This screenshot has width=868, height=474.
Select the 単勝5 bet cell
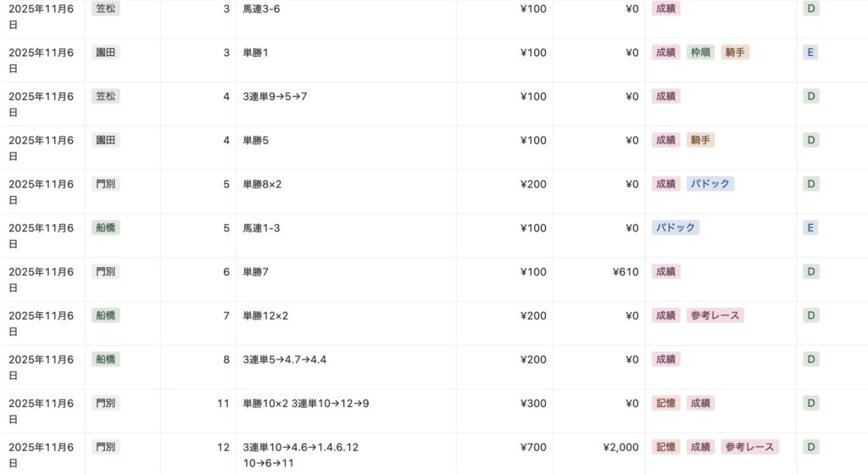pos(255,140)
